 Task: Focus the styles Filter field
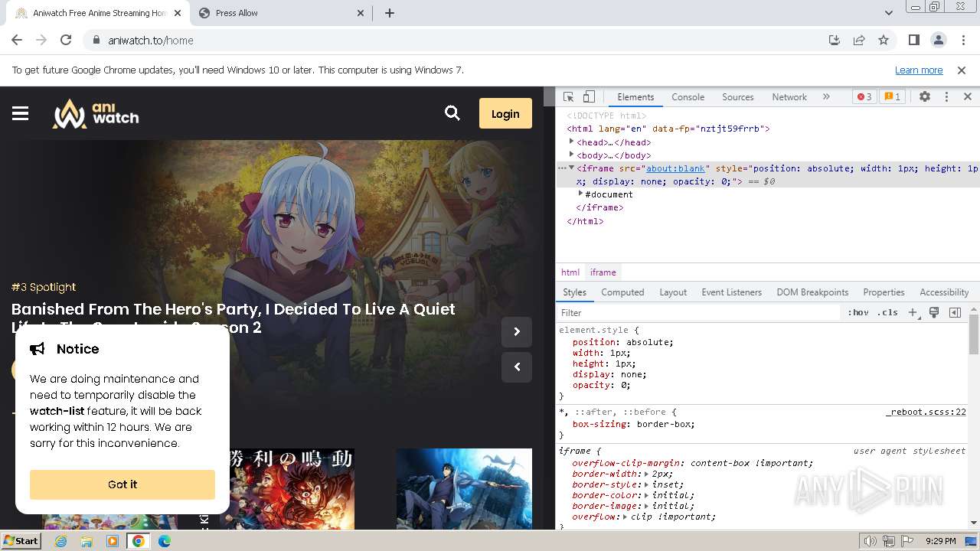click(x=699, y=312)
